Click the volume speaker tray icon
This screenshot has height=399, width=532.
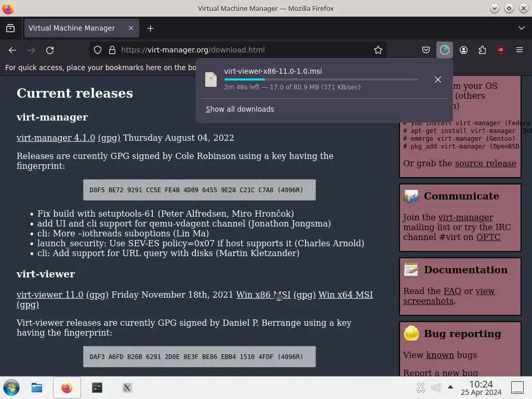pos(436,388)
